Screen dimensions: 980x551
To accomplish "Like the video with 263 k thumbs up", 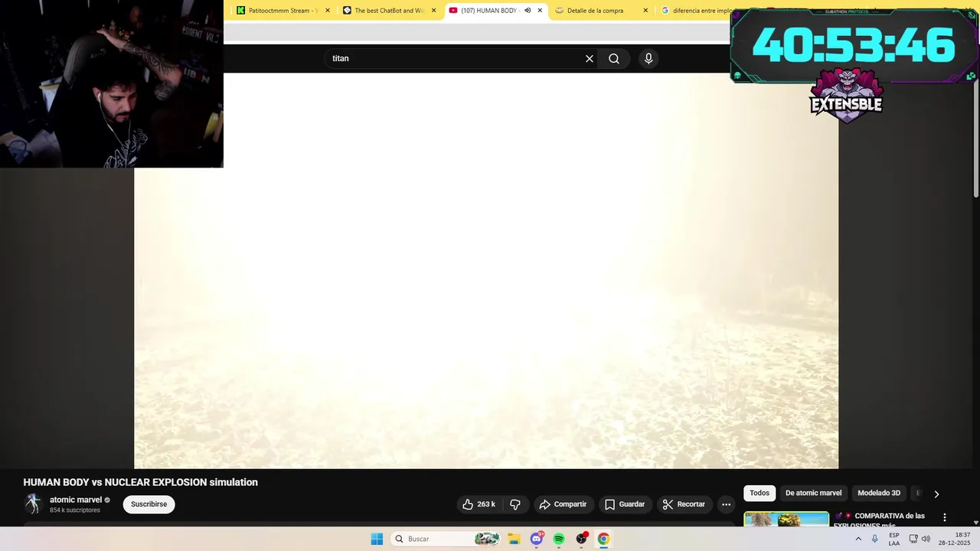I will (479, 504).
